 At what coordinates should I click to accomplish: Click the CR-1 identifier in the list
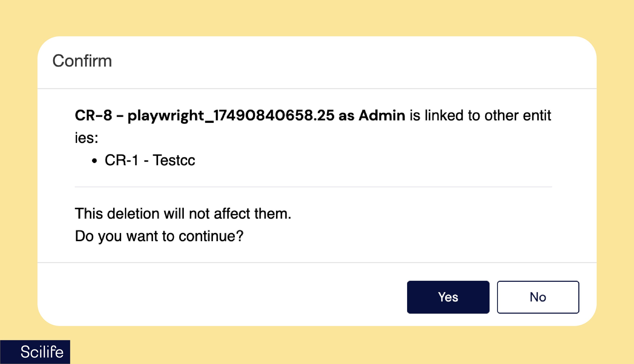pyautogui.click(x=121, y=160)
